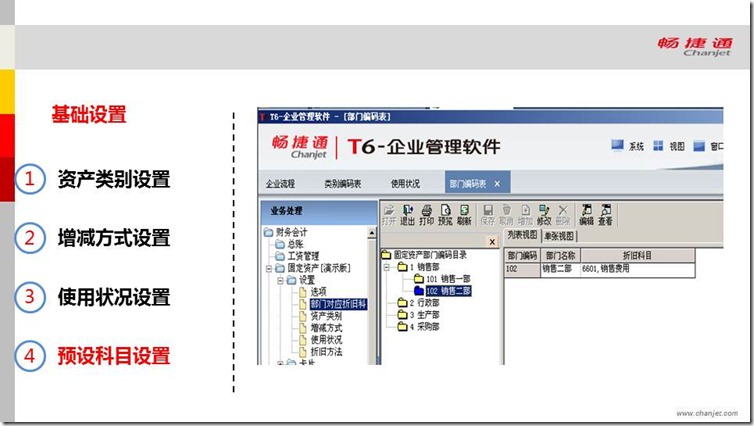Close the department tree pane with X
The image size is (754, 426).
click(492, 242)
